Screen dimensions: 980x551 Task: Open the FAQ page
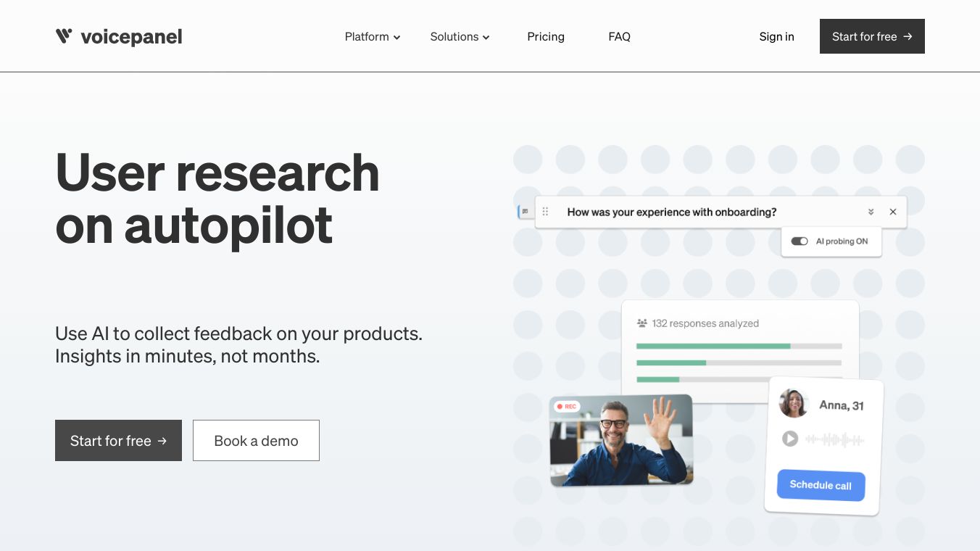620,36
